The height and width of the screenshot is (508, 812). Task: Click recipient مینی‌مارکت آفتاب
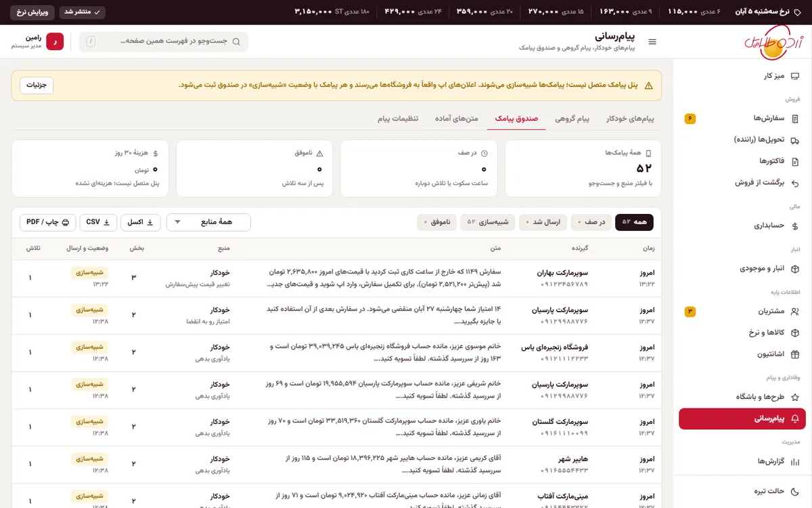coord(562,496)
